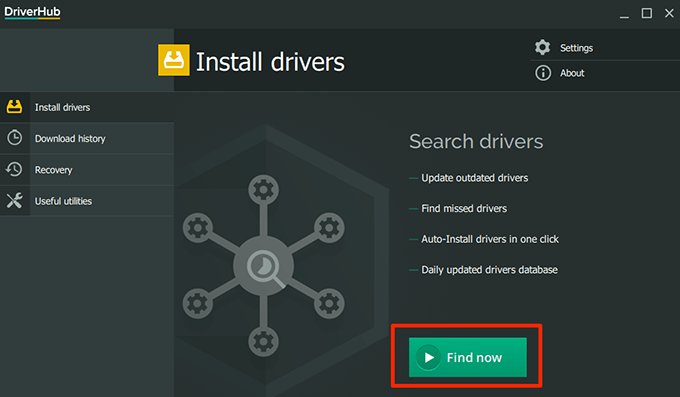Click the Settings gear icon
Screen dimensions: 680x397
point(543,47)
